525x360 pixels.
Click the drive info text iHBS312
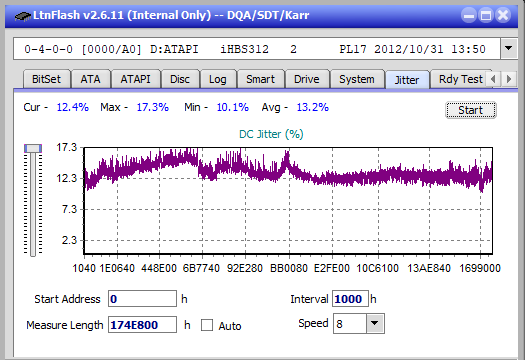244,49
